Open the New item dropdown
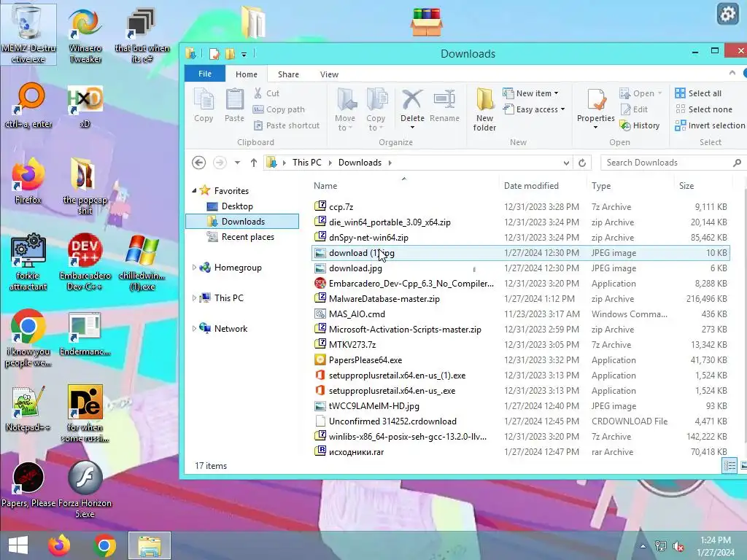747x560 pixels. tap(531, 93)
